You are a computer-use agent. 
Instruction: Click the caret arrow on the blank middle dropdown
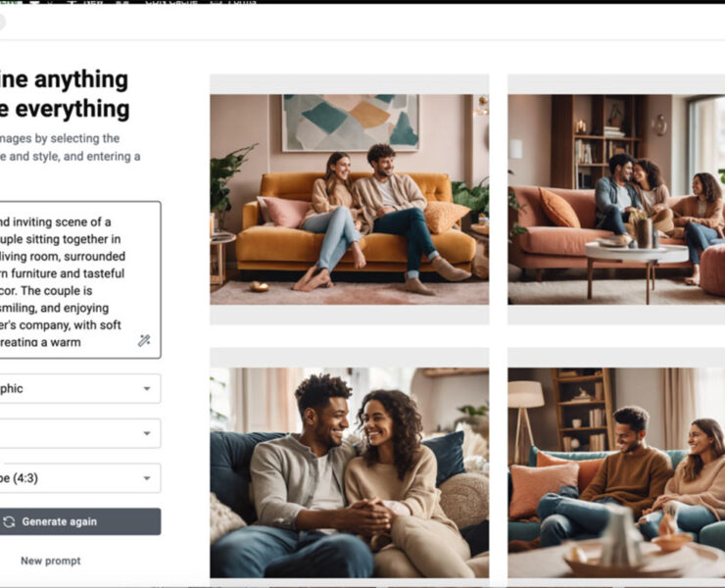pyautogui.click(x=147, y=433)
